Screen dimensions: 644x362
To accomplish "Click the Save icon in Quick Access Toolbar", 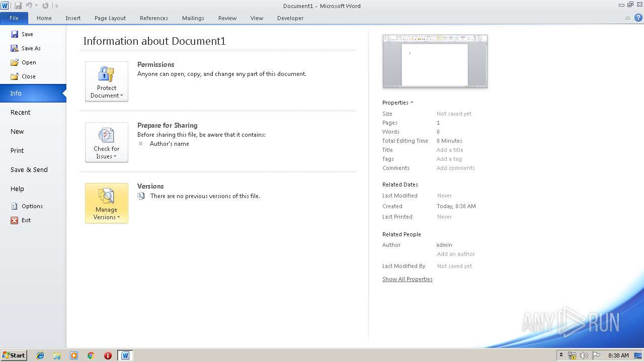I will [18, 6].
